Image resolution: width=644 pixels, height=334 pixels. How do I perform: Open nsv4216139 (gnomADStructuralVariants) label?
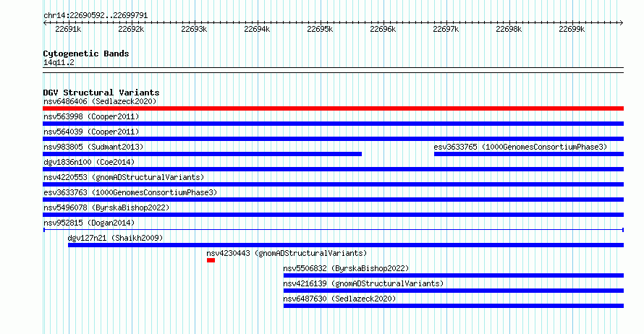pos(363,283)
